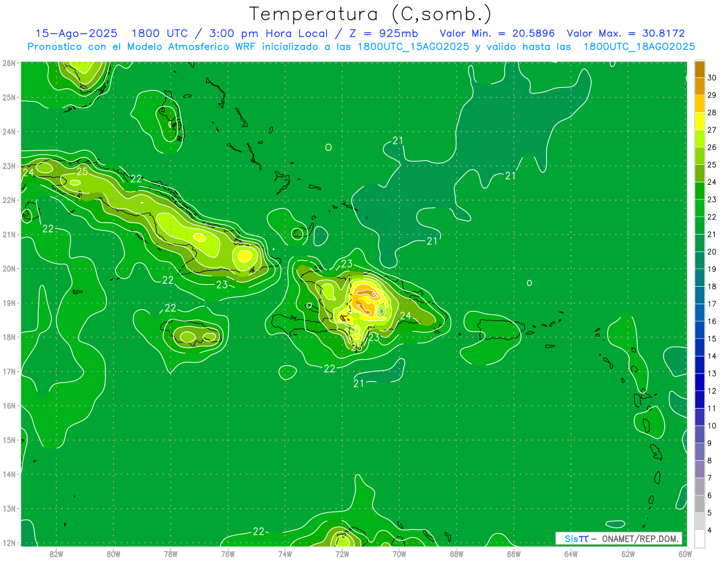Click the '24' contour label east of Hispaniola
The image size is (728, 562).
[x=405, y=316]
